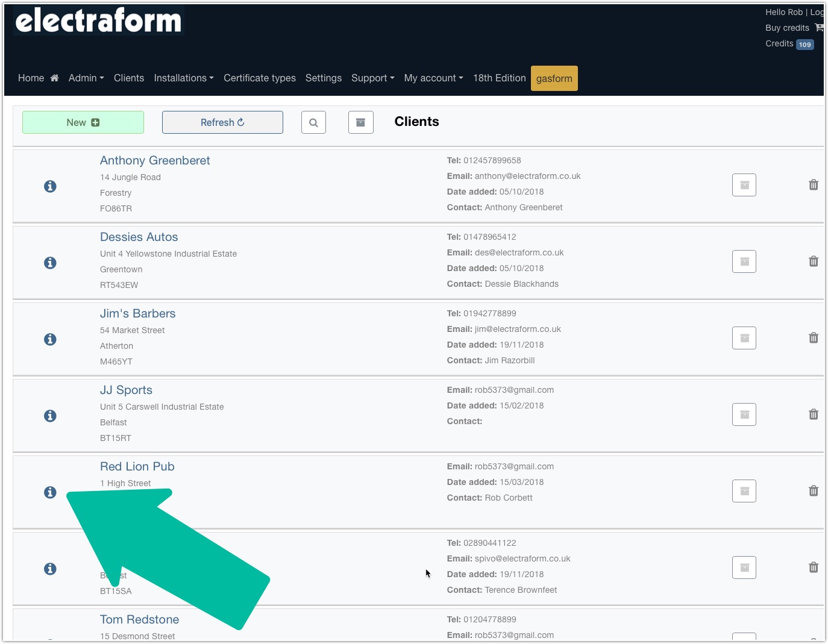The width and height of the screenshot is (828, 644).
Task: Select email des@electraform.co.uk
Action: click(x=519, y=252)
